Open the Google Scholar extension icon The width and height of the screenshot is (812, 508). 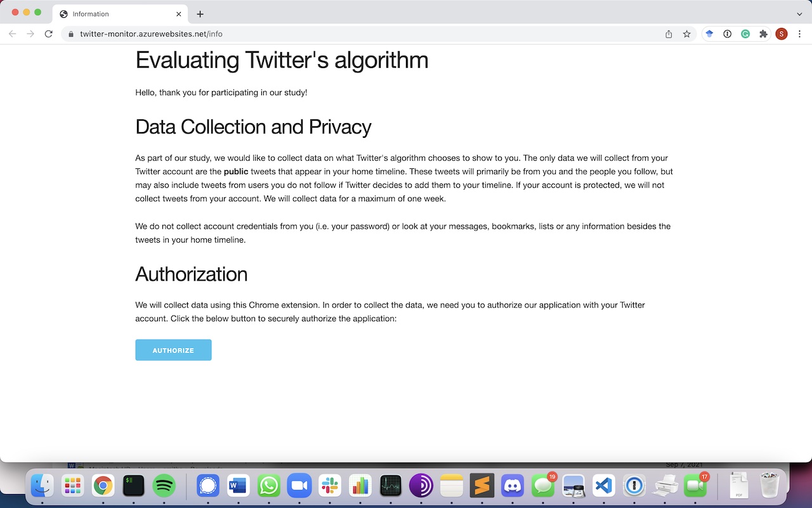pyautogui.click(x=709, y=34)
